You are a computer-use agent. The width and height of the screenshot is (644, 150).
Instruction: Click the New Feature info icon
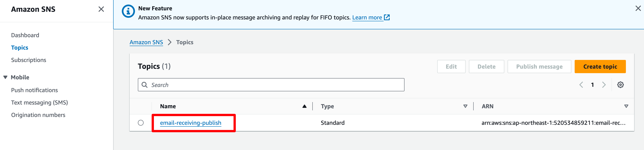point(128,11)
